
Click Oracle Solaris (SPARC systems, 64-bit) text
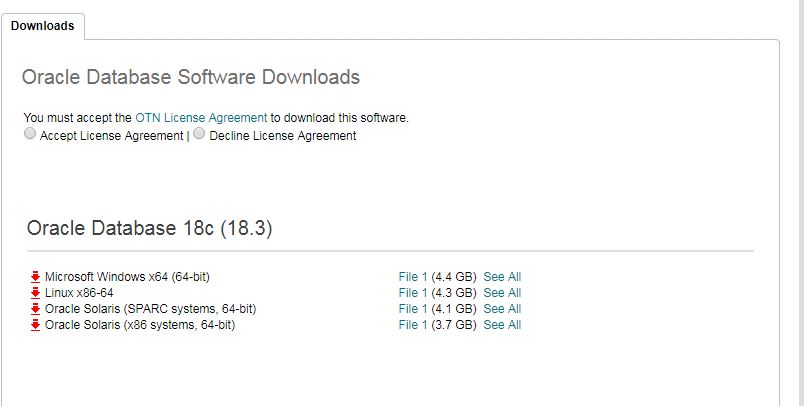coord(150,309)
